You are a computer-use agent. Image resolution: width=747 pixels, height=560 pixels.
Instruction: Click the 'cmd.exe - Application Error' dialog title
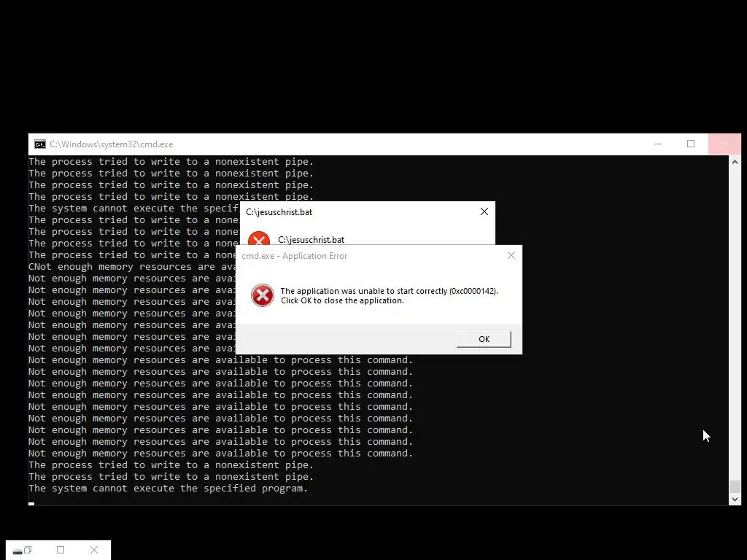coord(295,256)
